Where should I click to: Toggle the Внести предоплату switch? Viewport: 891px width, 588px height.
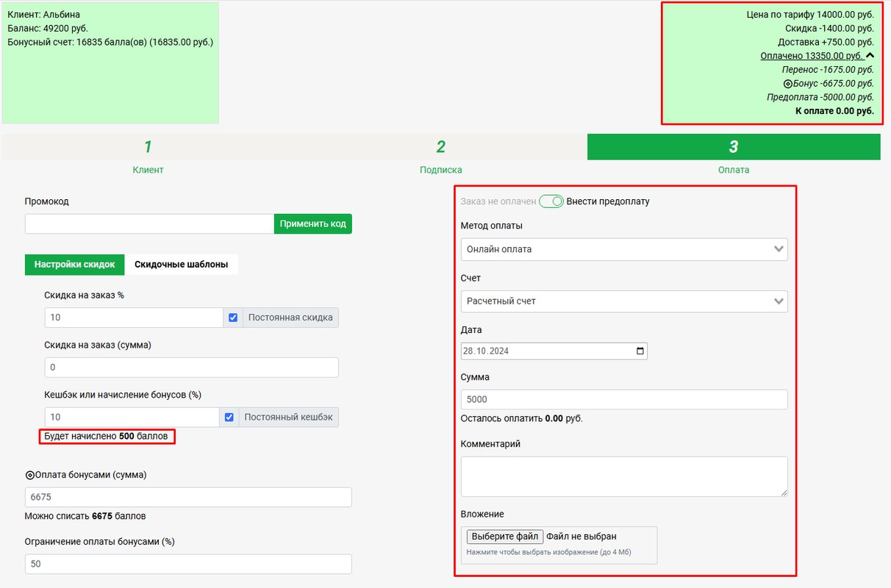point(551,201)
